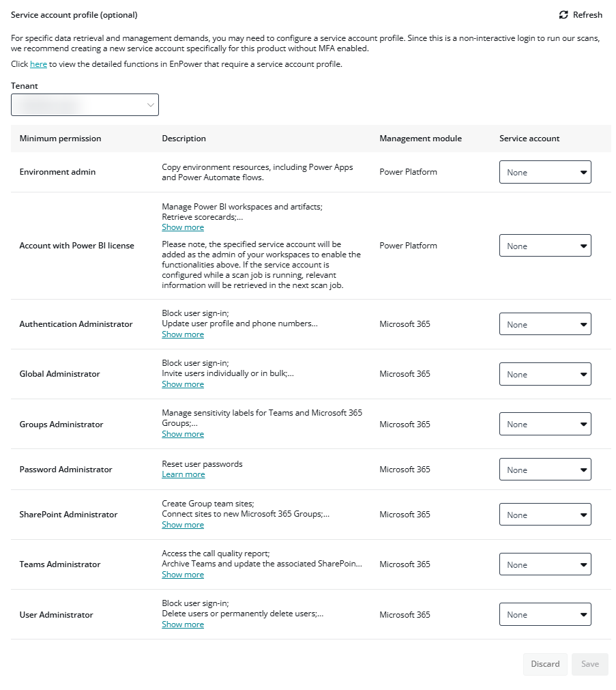616x690 pixels.
Task: Open the Tenant dropdown
Action: click(x=85, y=104)
